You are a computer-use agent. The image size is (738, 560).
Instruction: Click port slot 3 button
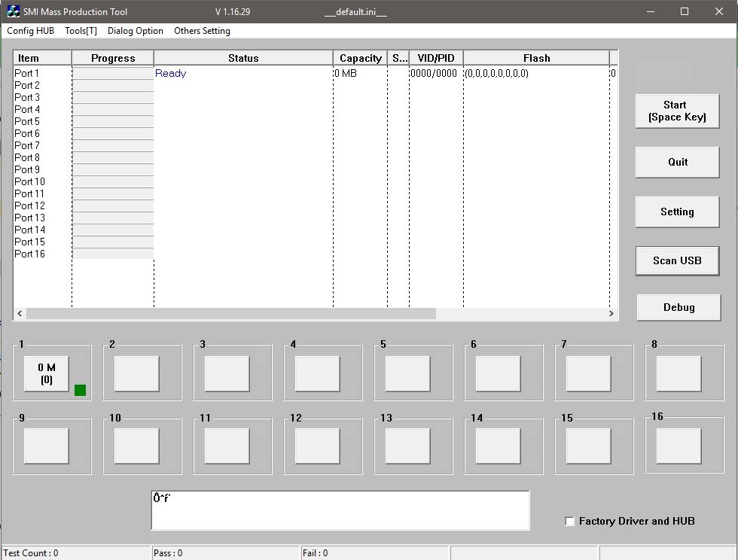click(x=227, y=373)
